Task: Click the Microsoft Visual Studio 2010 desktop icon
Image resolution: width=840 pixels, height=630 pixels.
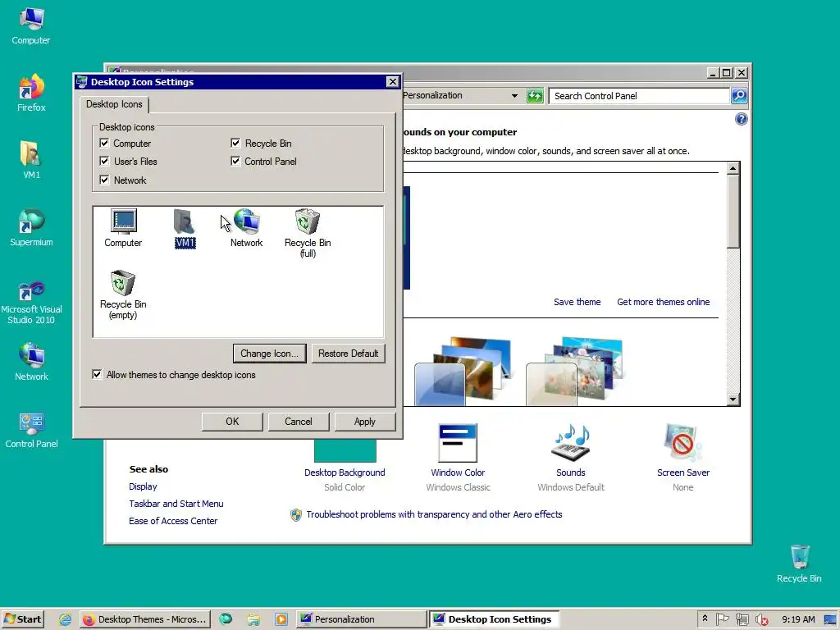Action: click(31, 303)
